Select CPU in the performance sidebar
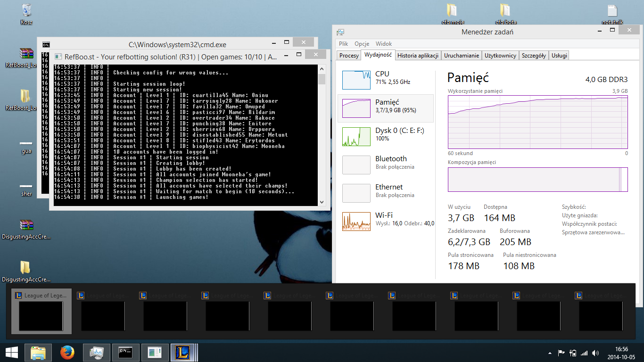Screen dimensions: 644x362 coord(386,79)
